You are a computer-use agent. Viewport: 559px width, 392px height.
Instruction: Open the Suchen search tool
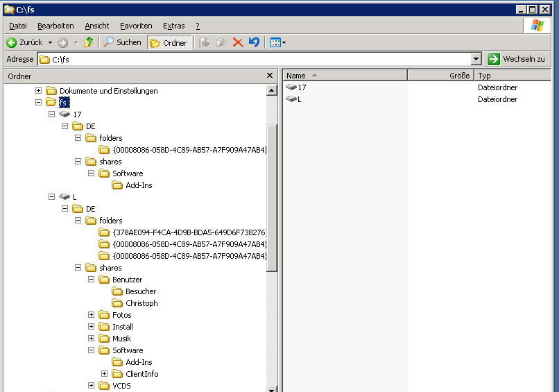(x=122, y=42)
